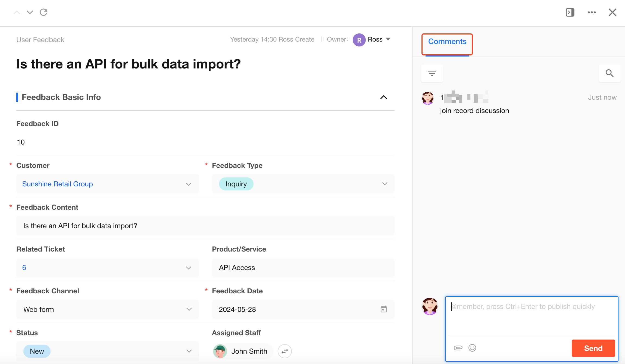Click the refresh record icon

(43, 12)
